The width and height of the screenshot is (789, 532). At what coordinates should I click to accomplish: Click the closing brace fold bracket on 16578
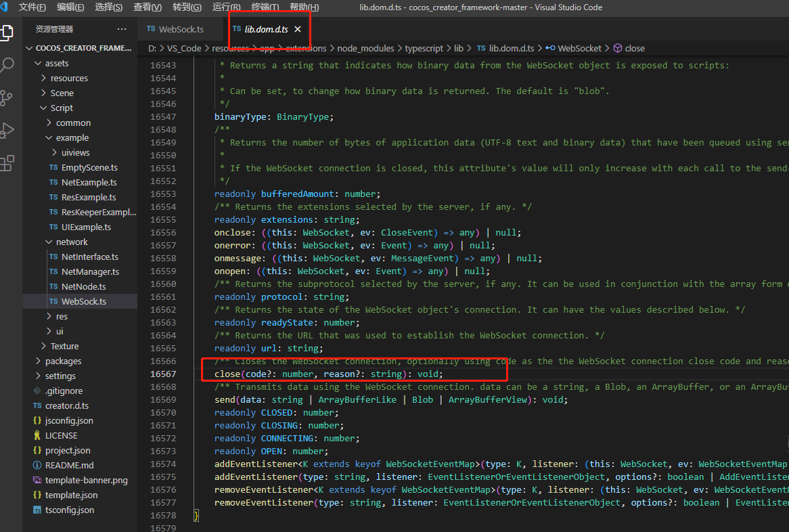tap(196, 515)
